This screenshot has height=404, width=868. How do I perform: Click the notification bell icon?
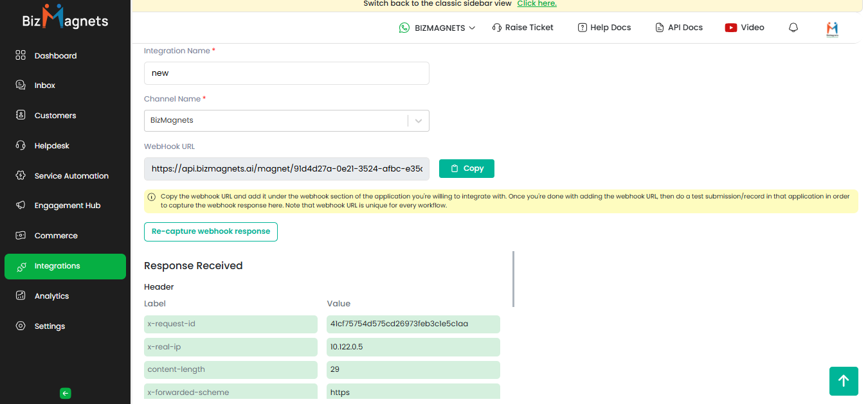(x=793, y=28)
